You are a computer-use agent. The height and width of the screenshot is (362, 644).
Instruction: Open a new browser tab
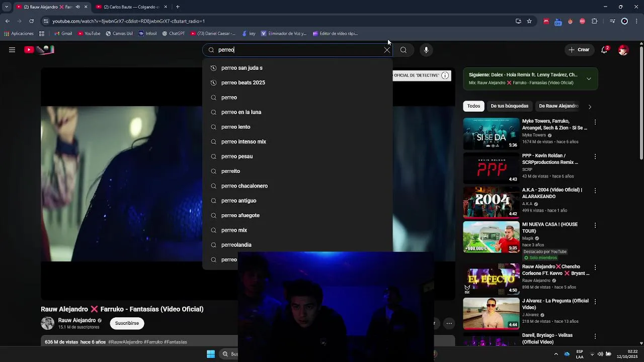[178, 7]
